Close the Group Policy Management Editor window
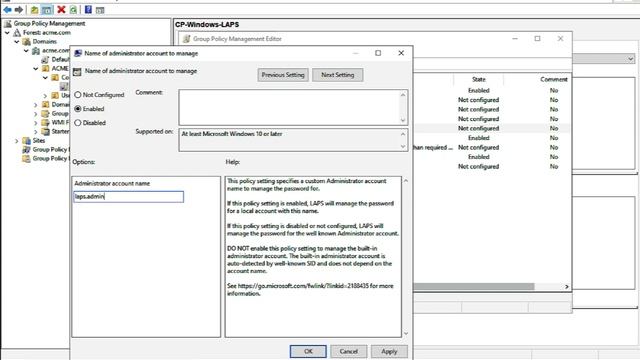This screenshot has height=360, width=640. 560,38
